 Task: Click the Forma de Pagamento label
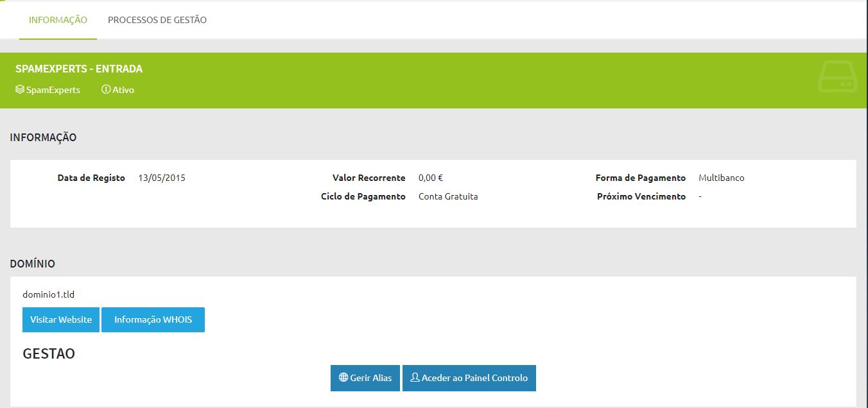coord(640,178)
